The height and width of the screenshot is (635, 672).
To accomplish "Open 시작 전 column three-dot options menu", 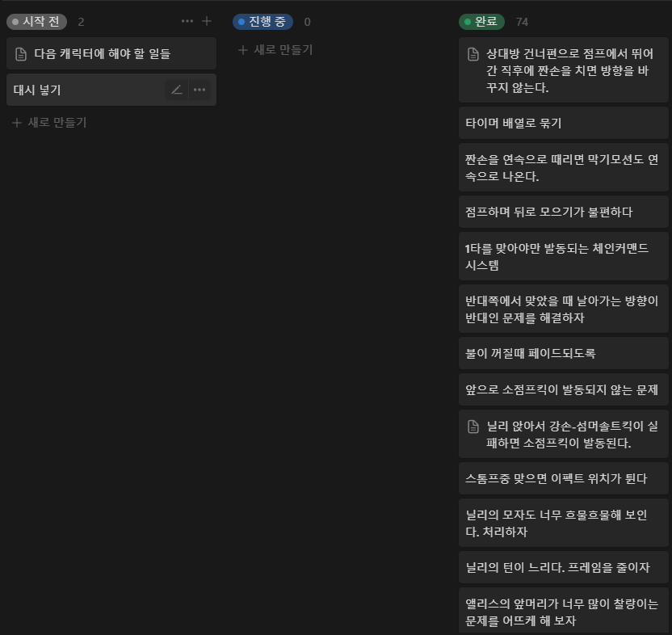I will (x=187, y=22).
